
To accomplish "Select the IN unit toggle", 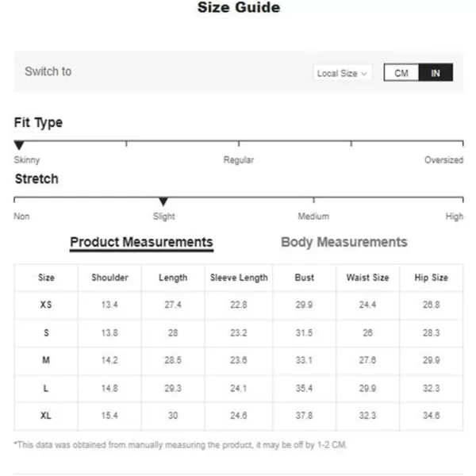I will click(x=436, y=72).
